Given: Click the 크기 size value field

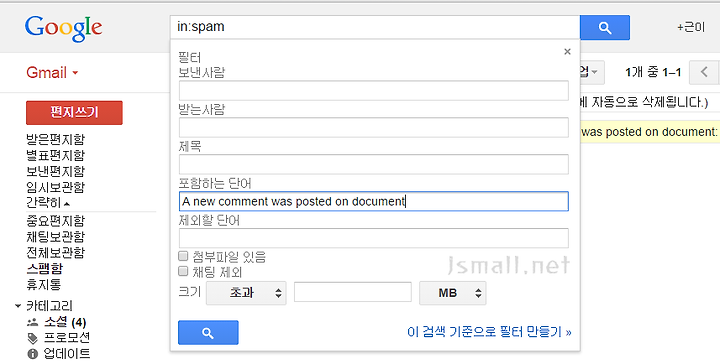Looking at the screenshot, I should click(353, 292).
